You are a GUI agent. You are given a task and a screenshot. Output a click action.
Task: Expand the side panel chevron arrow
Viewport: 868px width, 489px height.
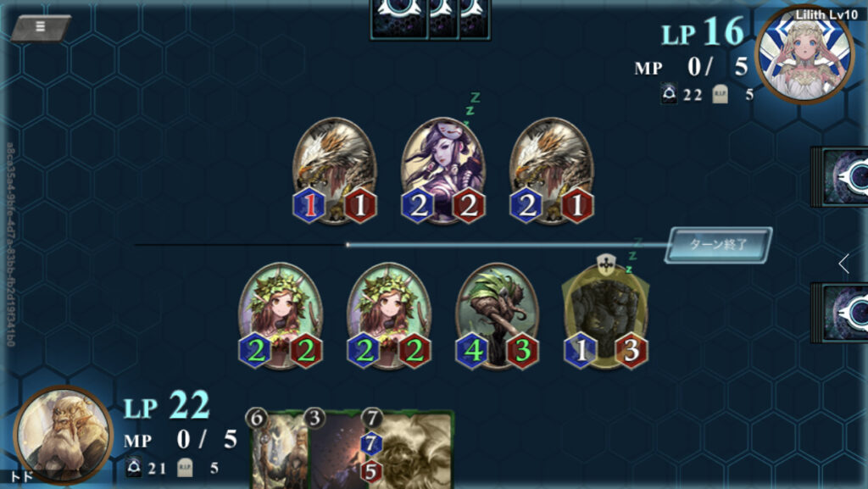pos(843,264)
